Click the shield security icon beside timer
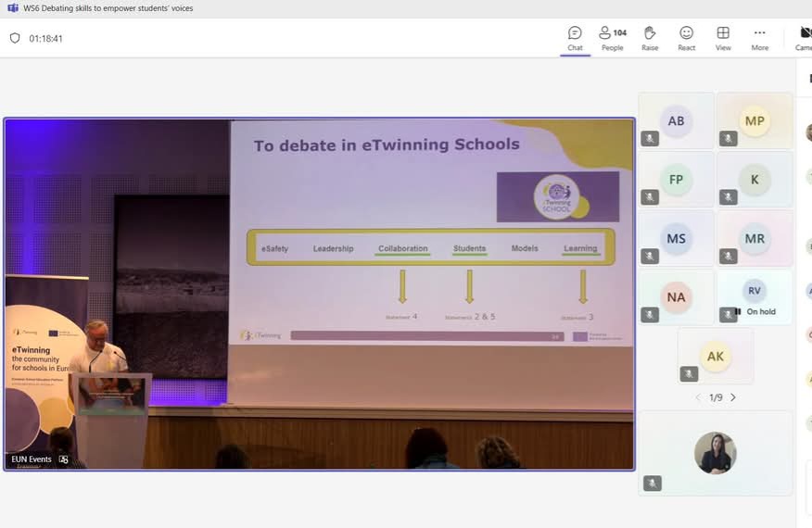The width and height of the screenshot is (812, 528). coord(15,39)
